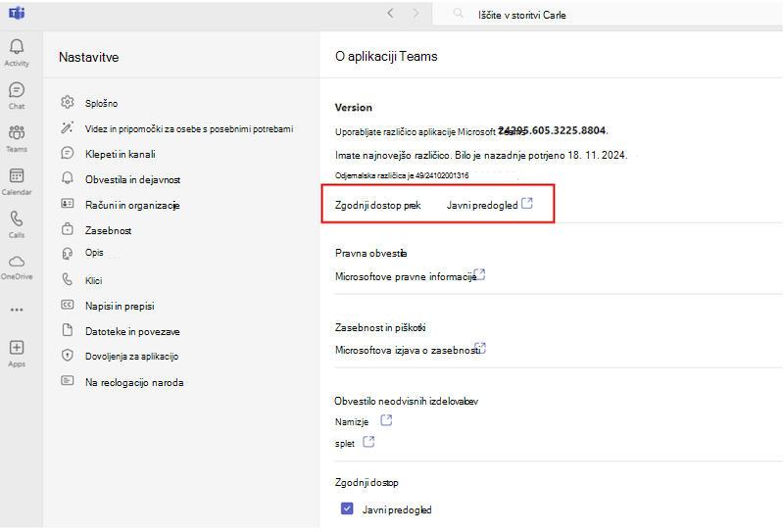Uncheck the Javni predogled checkbox
Screen dimensions: 784x532
pos(347,508)
